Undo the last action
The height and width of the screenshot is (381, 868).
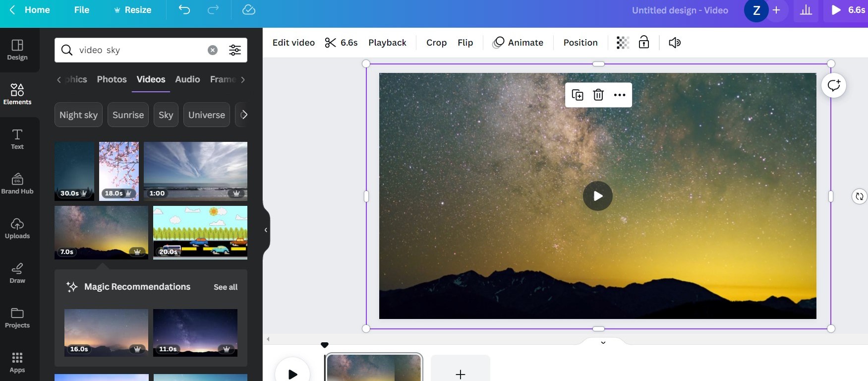(x=184, y=10)
